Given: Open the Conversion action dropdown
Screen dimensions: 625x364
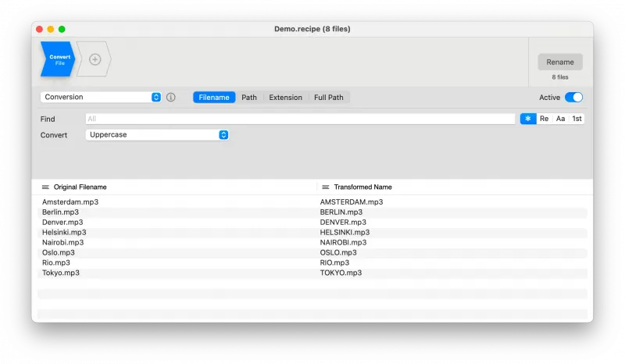Looking at the screenshot, I should [x=101, y=98].
